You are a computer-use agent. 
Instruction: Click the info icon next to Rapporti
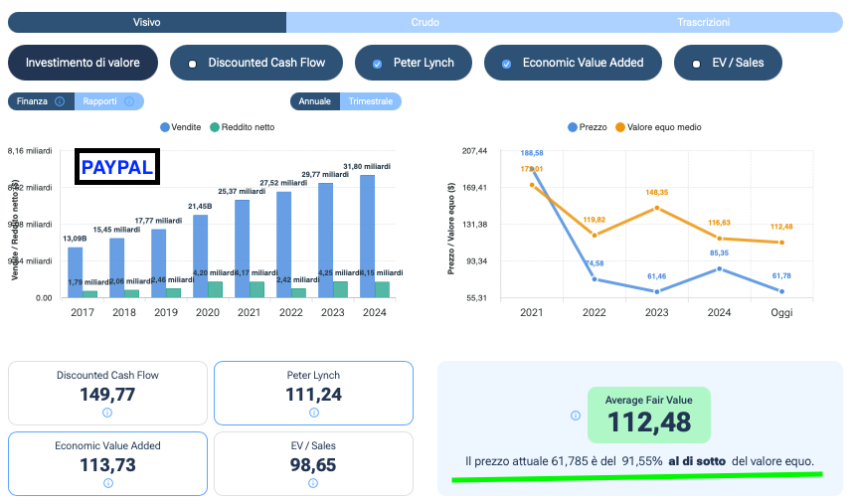point(132,101)
